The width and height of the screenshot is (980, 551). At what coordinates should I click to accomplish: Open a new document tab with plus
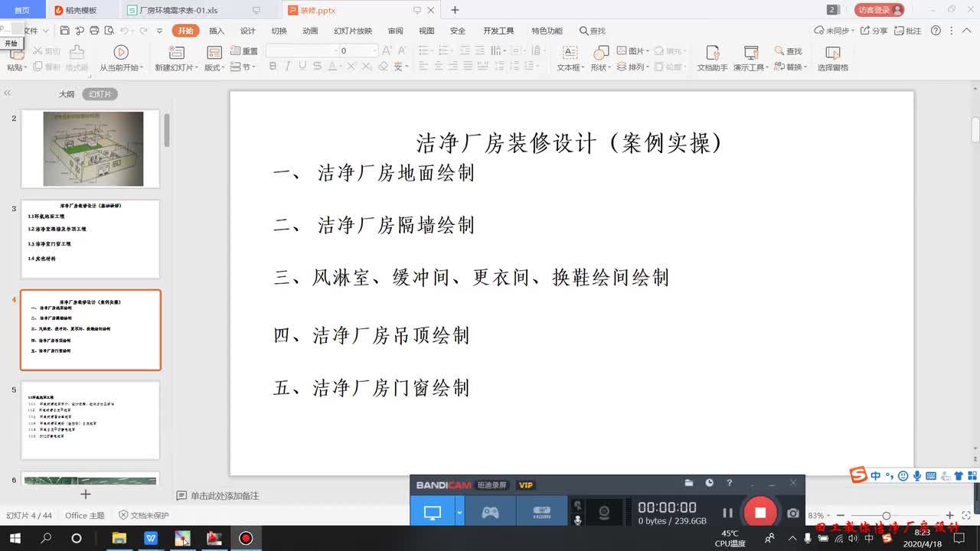click(455, 10)
